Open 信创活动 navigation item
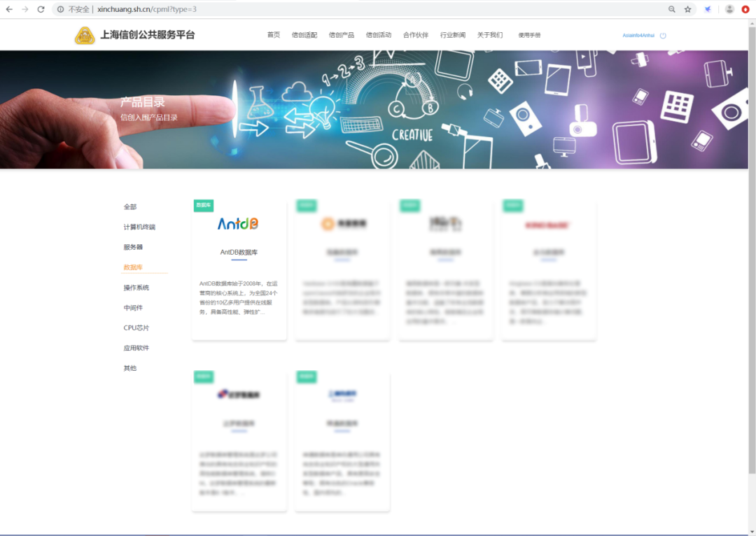The image size is (756, 536). 379,35
